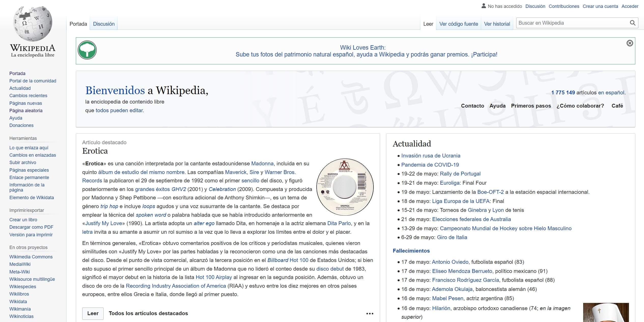
Task: Open Cambios recientes in the sidebar
Action: tap(28, 96)
